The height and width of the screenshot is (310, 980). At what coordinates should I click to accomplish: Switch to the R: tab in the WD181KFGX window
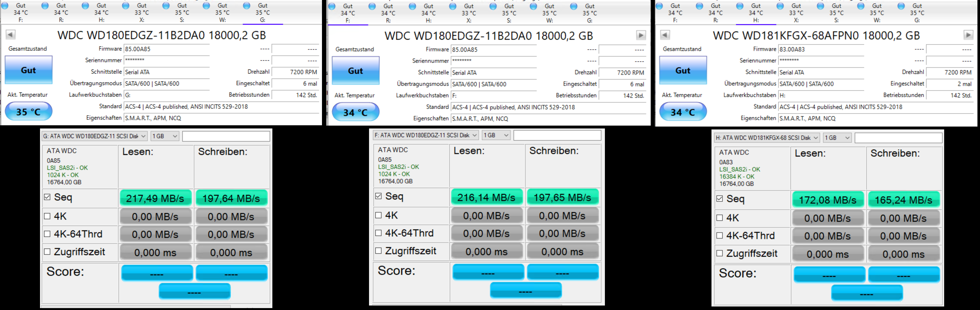click(716, 13)
